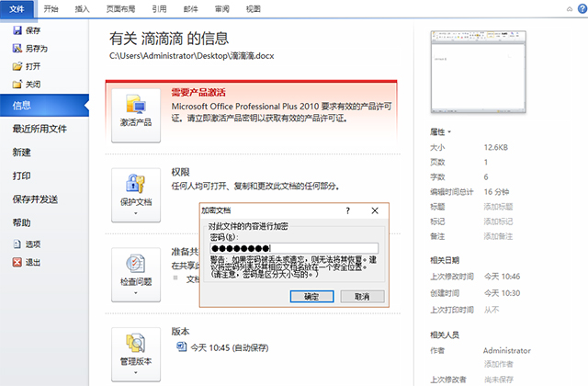
Task: Click the 权限 section heading
Action: coord(180,172)
